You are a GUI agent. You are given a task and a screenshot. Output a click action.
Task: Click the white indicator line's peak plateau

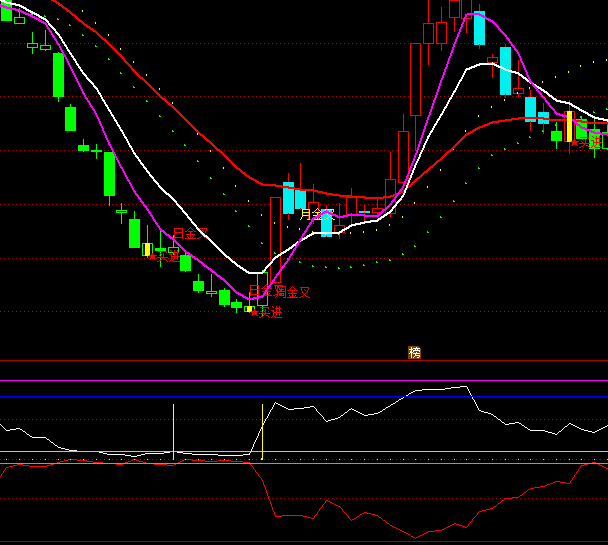[x=440, y=389]
